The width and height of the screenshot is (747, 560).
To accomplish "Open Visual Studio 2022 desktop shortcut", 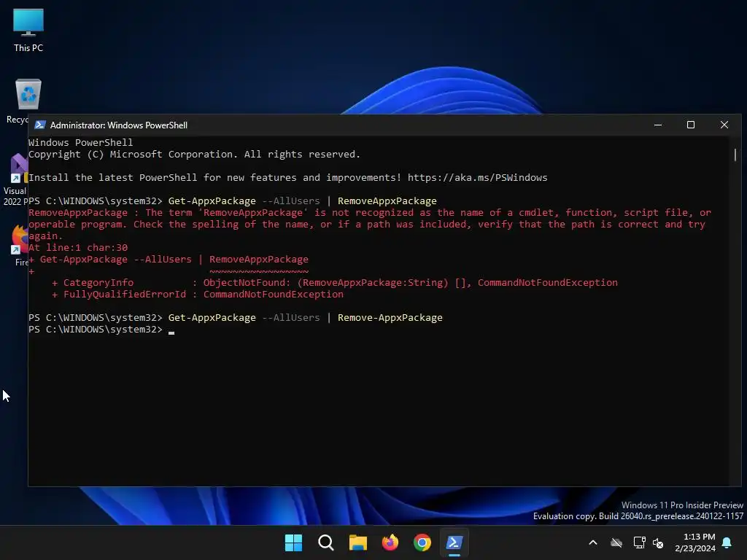I will 15,180.
